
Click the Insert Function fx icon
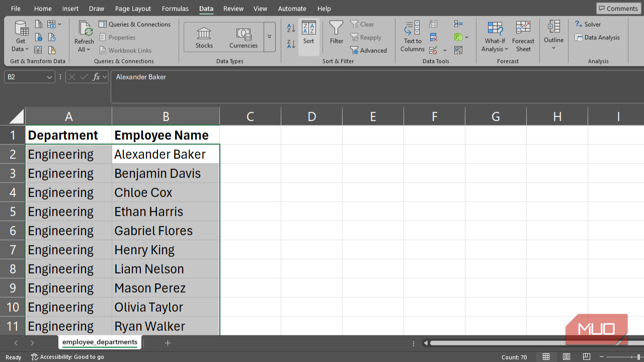pos(97,77)
